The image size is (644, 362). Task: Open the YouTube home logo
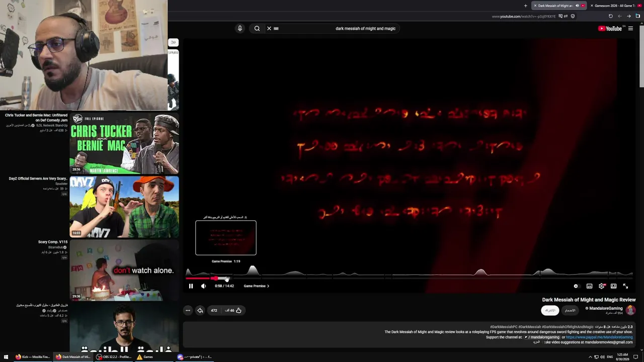(x=610, y=29)
